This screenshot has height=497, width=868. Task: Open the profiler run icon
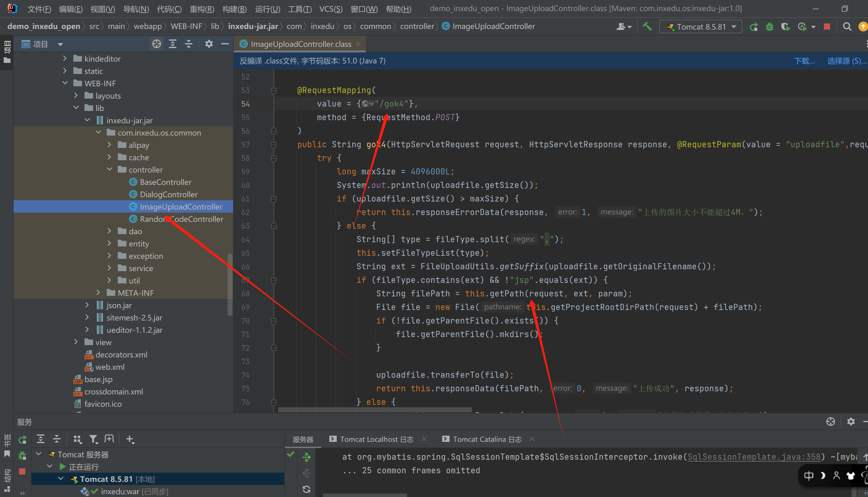[x=802, y=26]
